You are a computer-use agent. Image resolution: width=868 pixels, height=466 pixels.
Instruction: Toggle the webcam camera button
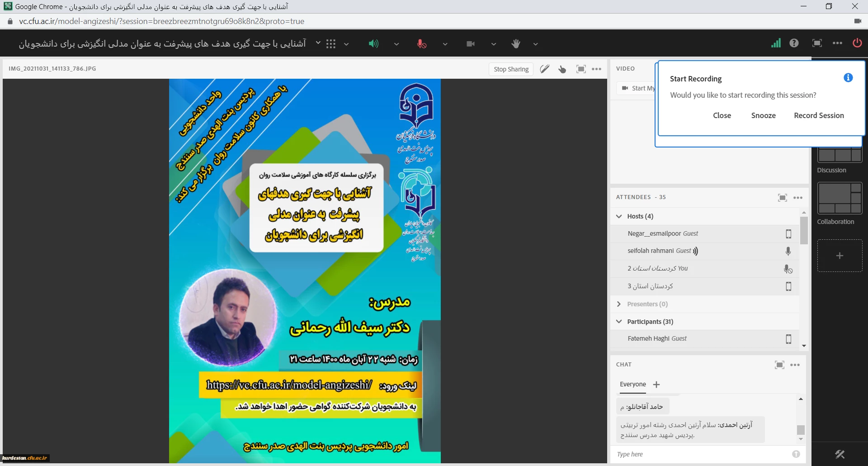[471, 44]
